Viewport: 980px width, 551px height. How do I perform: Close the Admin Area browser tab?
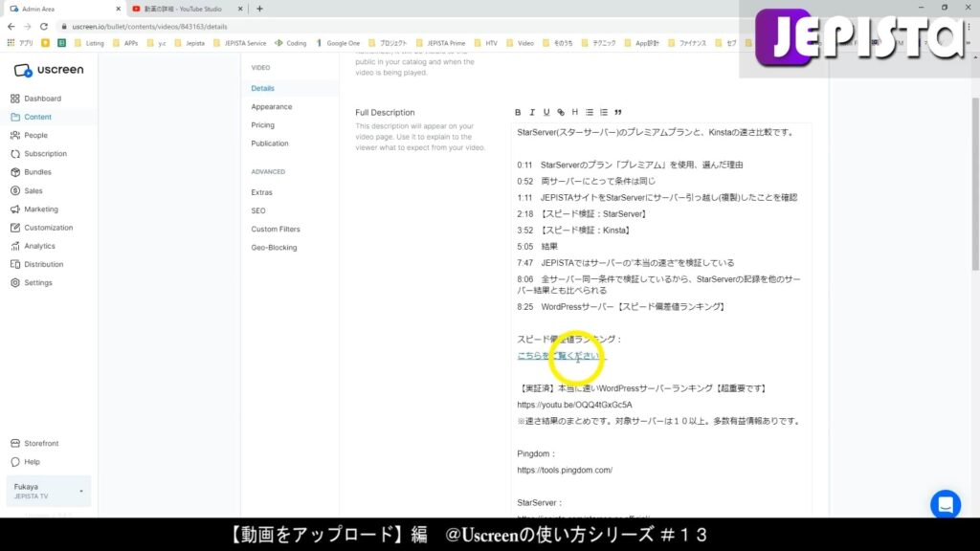118,9
